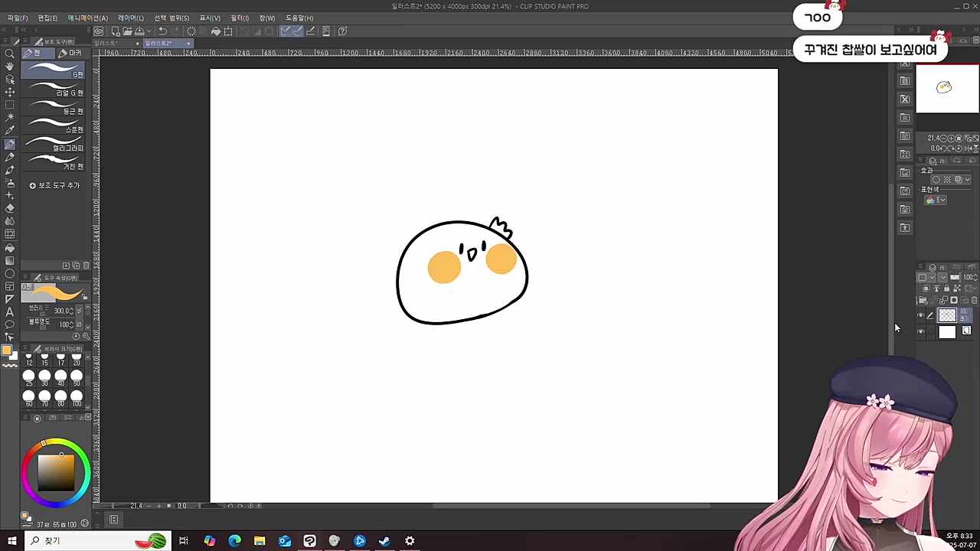Open the 필터(I) menu

pyautogui.click(x=240, y=18)
